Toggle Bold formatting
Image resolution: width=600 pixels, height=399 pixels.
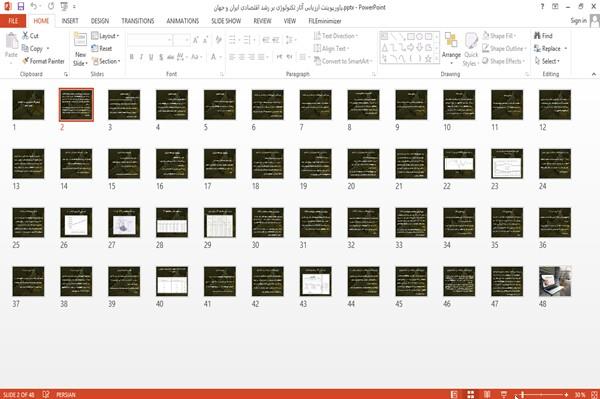coord(132,57)
